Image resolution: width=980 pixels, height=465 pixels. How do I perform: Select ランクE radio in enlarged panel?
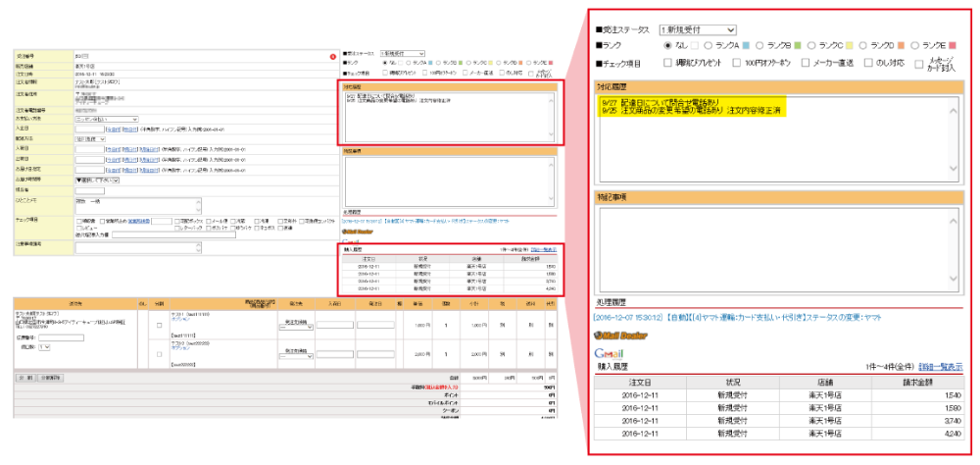(915, 46)
